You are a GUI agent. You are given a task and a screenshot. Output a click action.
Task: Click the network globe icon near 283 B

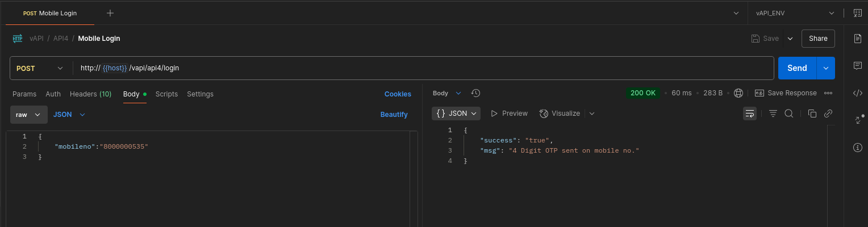tap(738, 93)
